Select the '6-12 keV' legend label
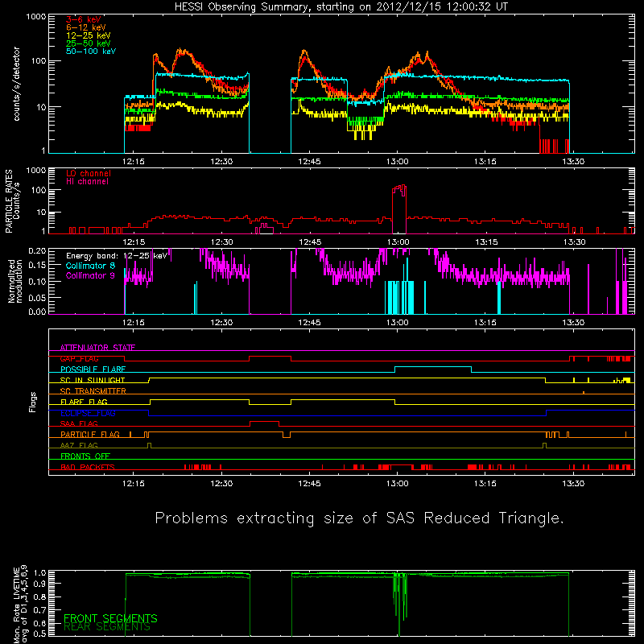 click(85, 27)
